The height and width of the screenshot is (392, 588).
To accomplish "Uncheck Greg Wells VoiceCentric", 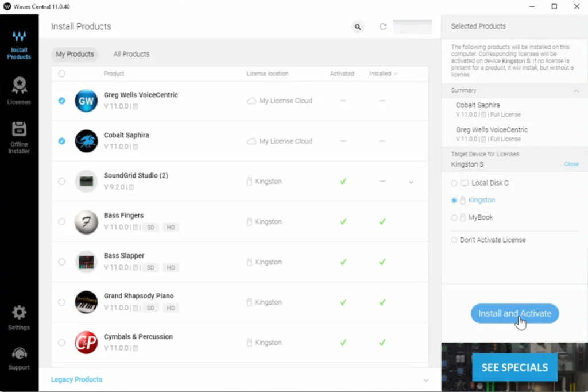I will click(x=62, y=101).
